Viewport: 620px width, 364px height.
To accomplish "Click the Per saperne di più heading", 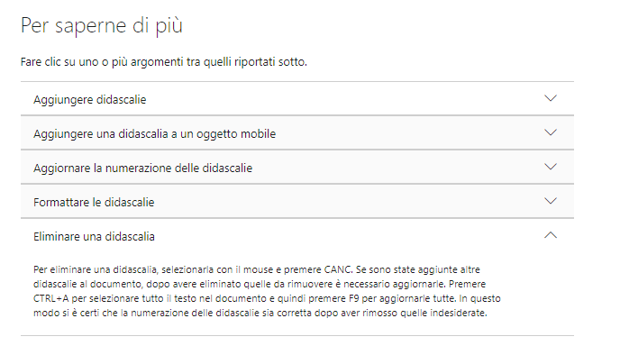I will (x=102, y=26).
